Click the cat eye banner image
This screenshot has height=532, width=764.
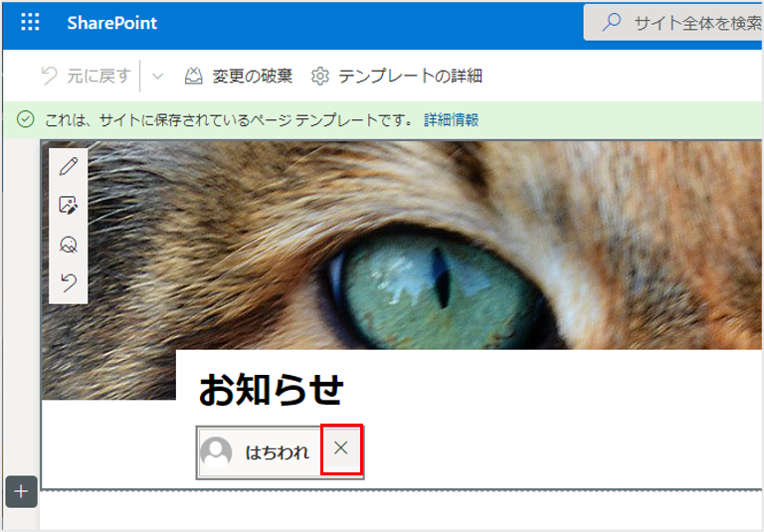(419, 246)
